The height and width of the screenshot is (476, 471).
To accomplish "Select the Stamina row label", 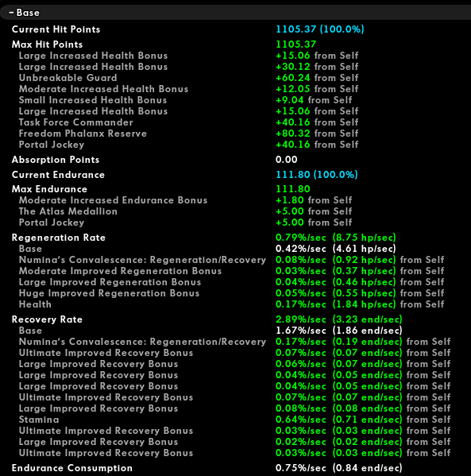I will point(39,420).
